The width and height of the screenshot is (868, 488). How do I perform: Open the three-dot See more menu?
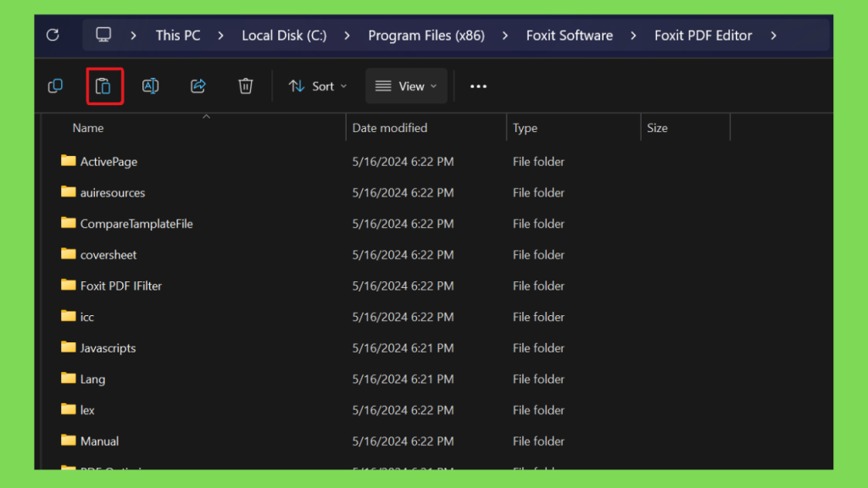click(478, 86)
